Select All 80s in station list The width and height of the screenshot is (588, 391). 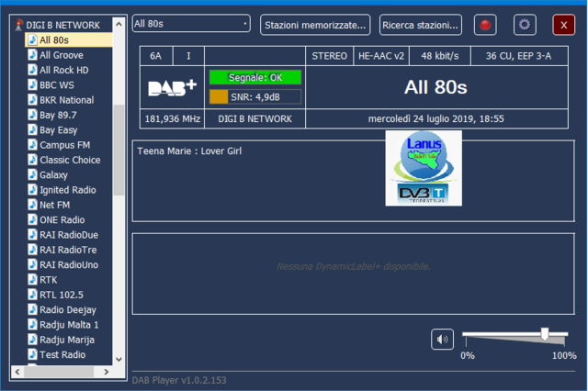[69, 40]
